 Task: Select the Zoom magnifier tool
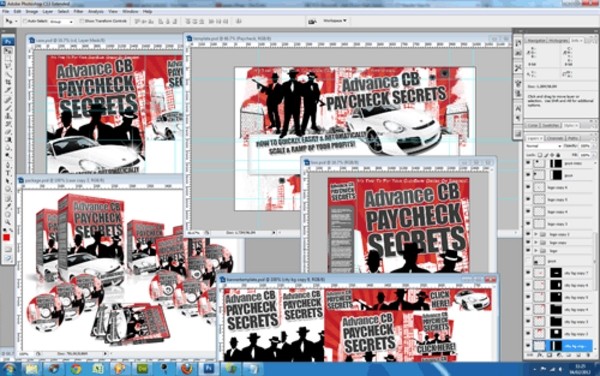tap(8, 221)
